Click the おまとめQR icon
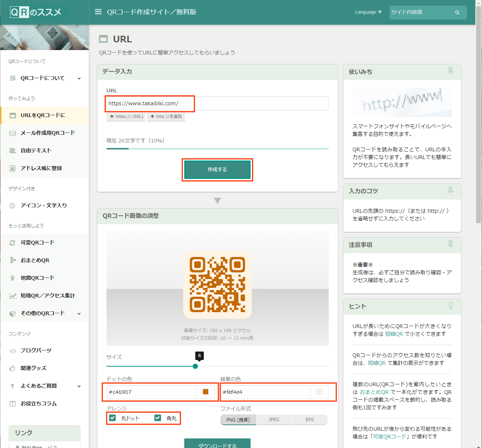The width and height of the screenshot is (482, 448). (13, 260)
